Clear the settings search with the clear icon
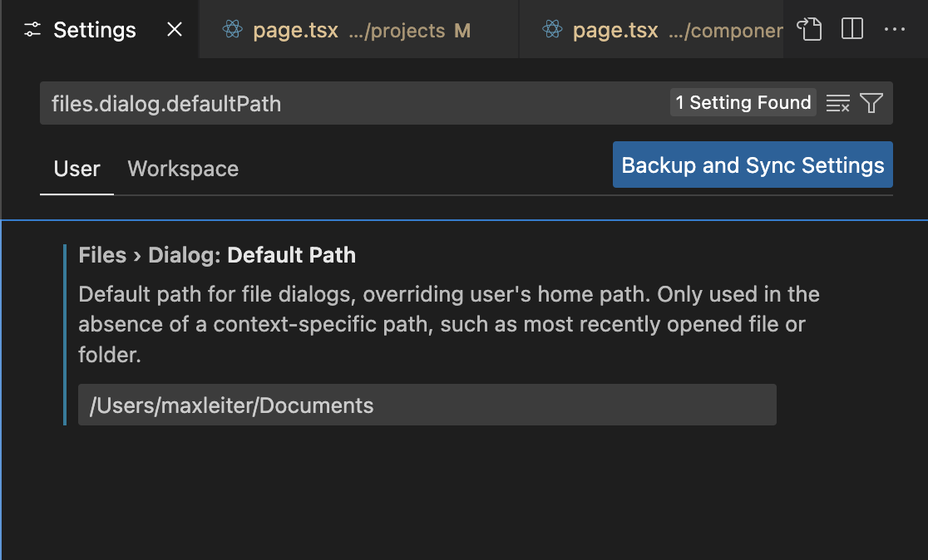Image resolution: width=928 pixels, height=560 pixels. [837, 103]
